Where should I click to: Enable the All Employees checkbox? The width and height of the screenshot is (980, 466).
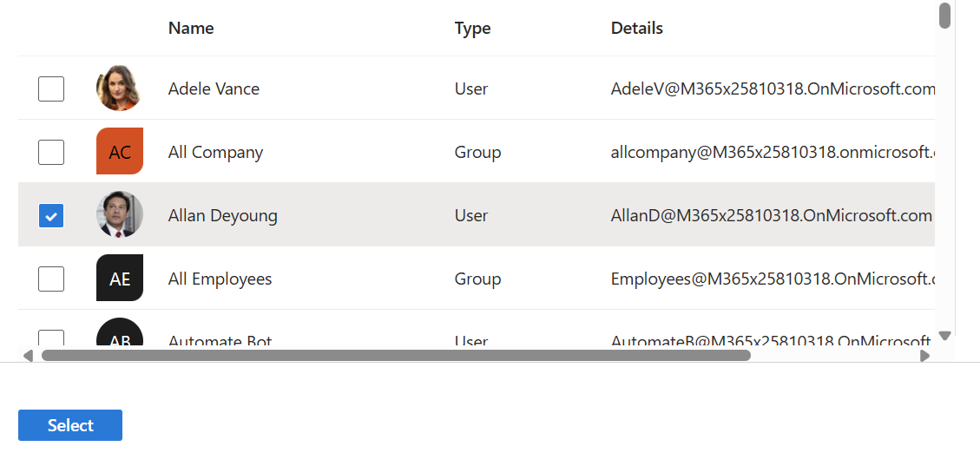(x=51, y=279)
